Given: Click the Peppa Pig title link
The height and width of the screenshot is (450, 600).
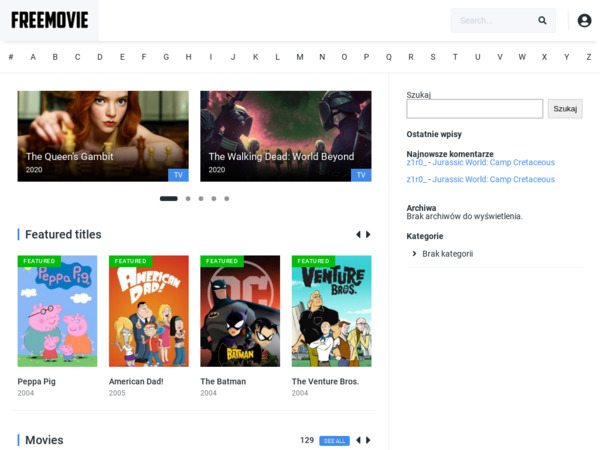Looking at the screenshot, I should click(36, 382).
